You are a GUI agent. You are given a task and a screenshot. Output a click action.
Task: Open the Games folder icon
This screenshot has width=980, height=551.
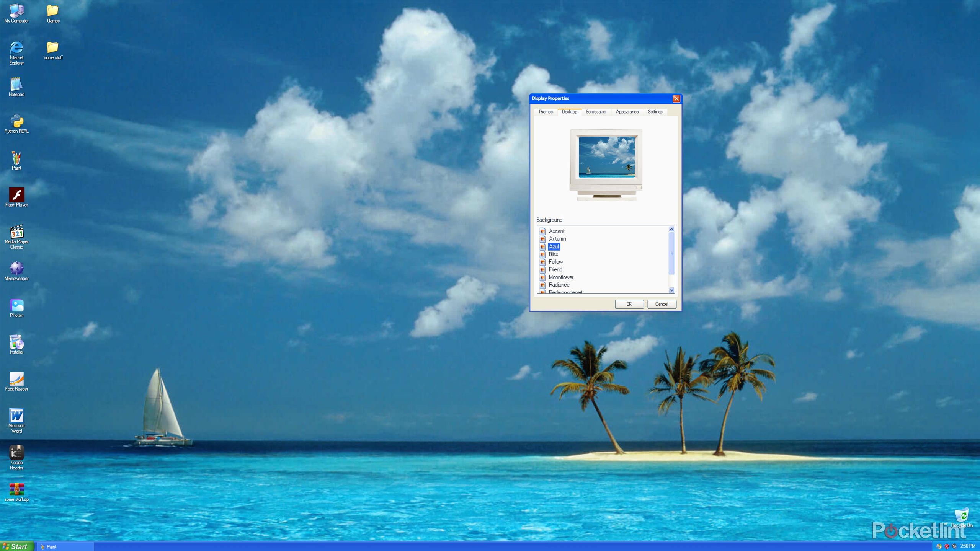click(x=53, y=14)
